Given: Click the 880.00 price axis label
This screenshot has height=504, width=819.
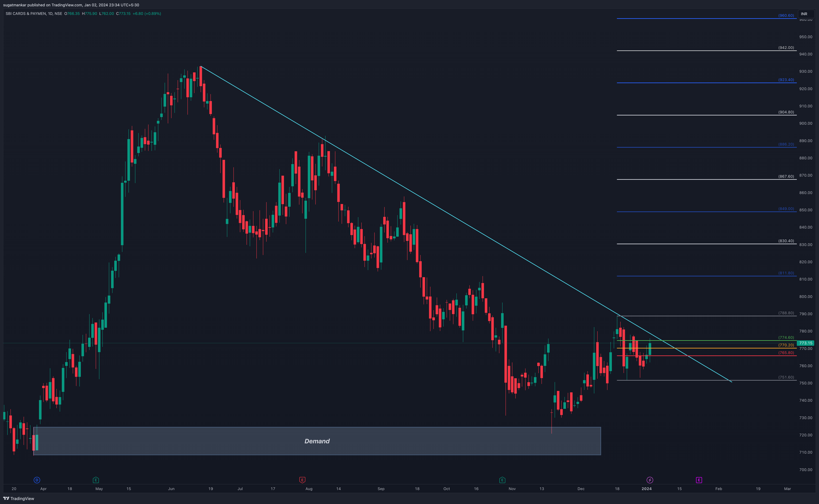Looking at the screenshot, I should pyautogui.click(x=806, y=158).
